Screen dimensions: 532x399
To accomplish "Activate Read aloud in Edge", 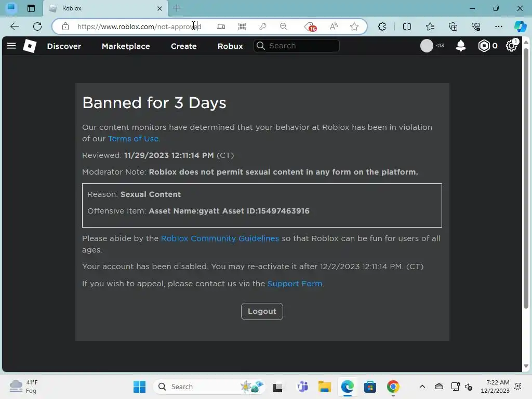I will pyautogui.click(x=334, y=26).
